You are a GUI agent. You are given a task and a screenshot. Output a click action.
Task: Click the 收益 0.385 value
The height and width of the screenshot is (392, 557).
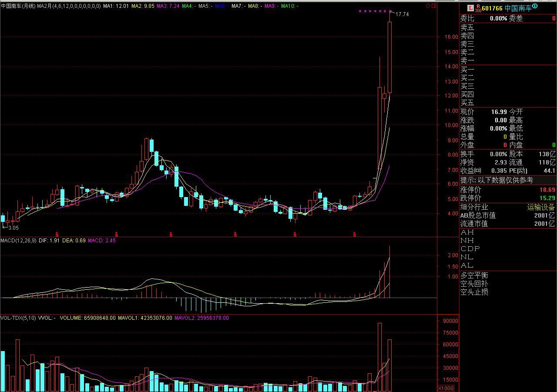(x=499, y=171)
